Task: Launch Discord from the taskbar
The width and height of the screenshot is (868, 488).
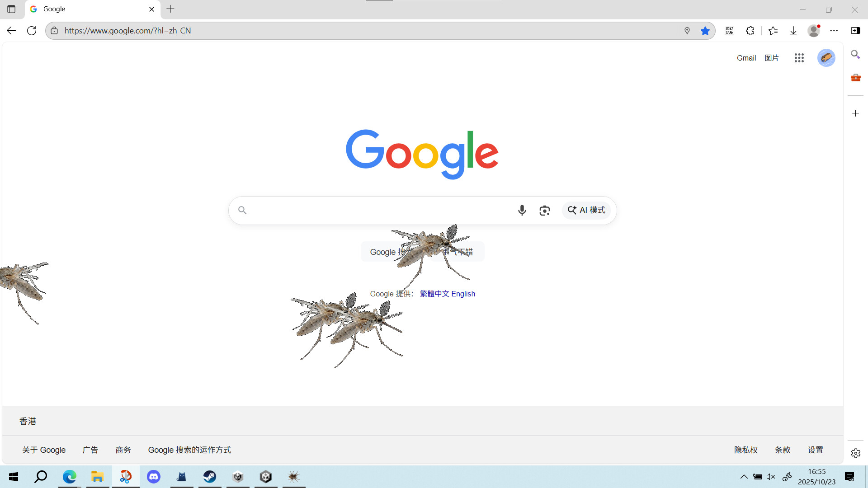Action: click(153, 477)
